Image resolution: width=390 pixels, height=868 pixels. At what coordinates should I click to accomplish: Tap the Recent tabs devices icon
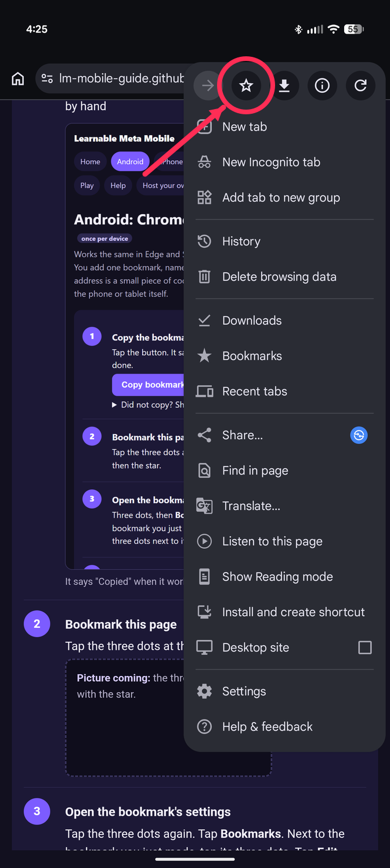click(x=204, y=391)
